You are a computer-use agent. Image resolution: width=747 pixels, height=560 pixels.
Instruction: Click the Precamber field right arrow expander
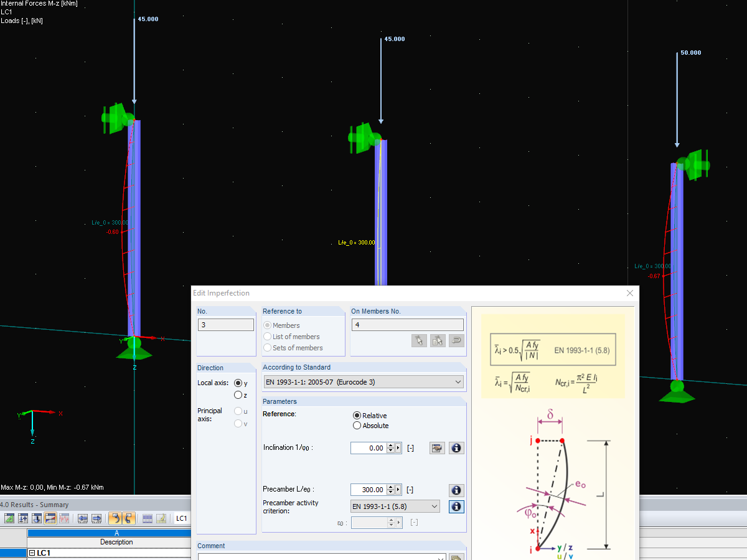click(398, 490)
